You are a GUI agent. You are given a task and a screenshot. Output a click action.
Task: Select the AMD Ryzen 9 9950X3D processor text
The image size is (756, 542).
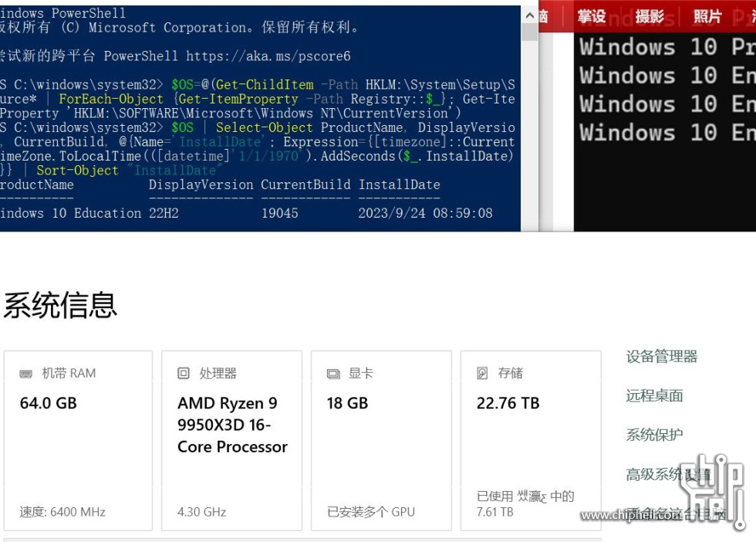click(232, 425)
